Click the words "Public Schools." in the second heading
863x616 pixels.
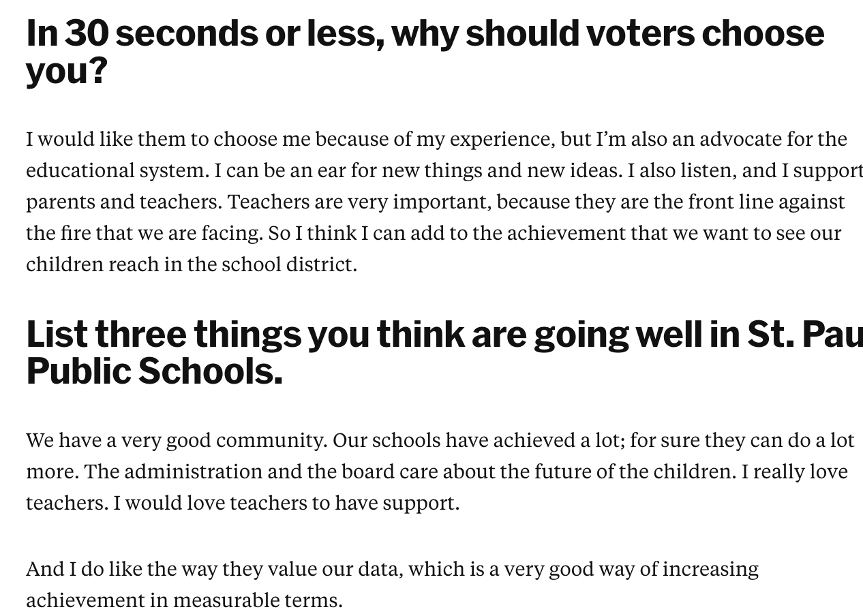154,371
